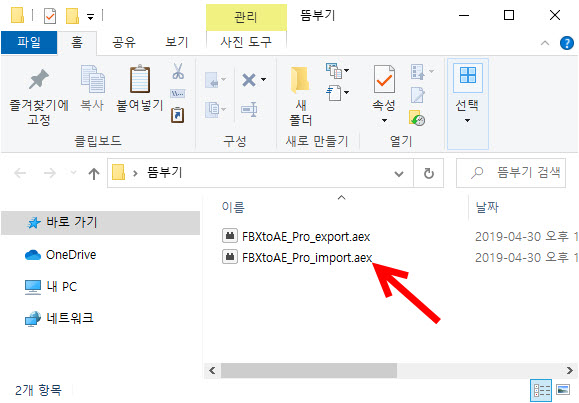
Task: Click the Copy path icon
Action: click(x=178, y=93)
